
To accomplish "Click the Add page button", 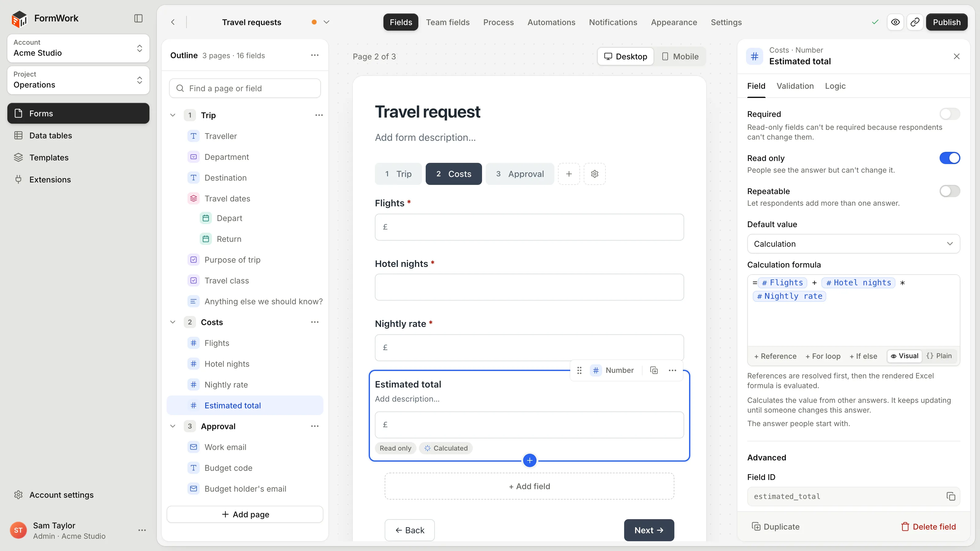I will (245, 514).
